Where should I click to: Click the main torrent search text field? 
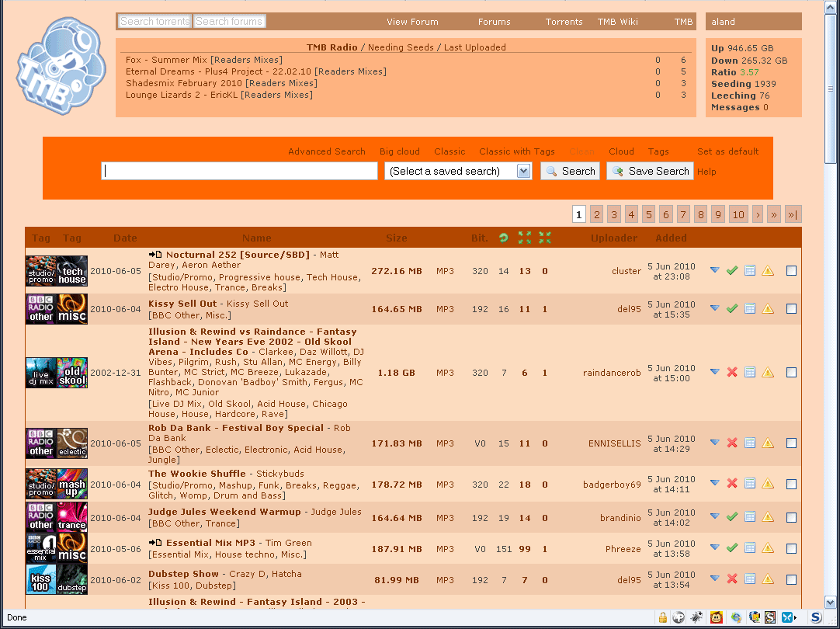point(239,171)
